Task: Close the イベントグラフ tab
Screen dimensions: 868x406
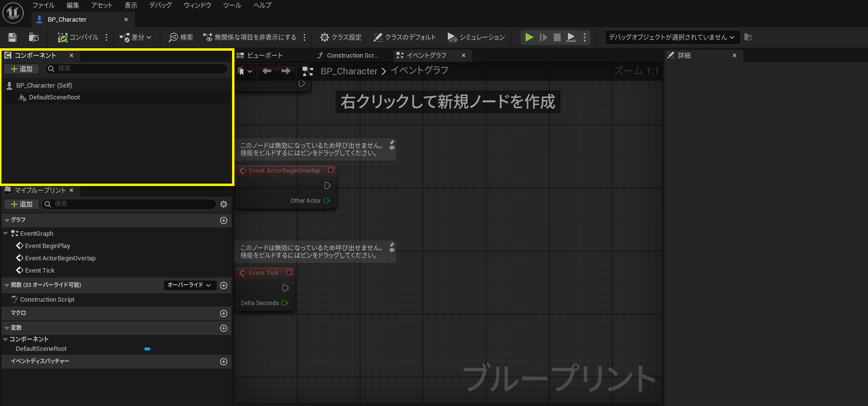Action: pos(464,56)
